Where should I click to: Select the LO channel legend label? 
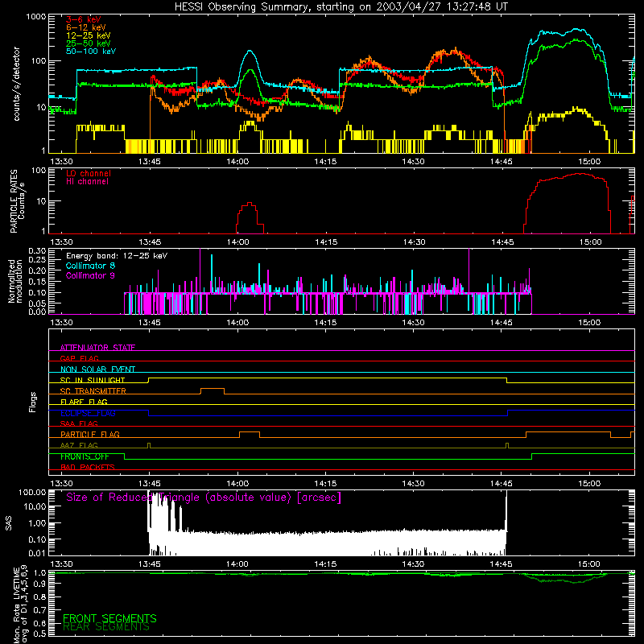coord(89,173)
